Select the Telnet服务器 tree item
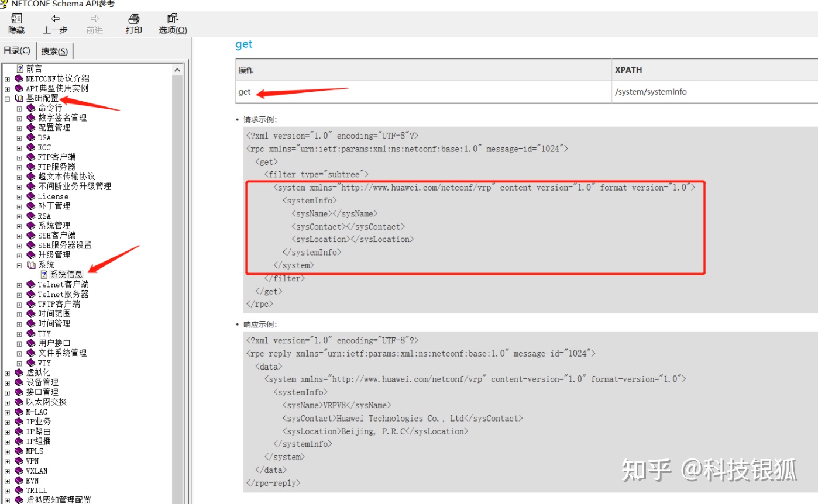The height and width of the screenshot is (504, 818). pyautogui.click(x=63, y=294)
